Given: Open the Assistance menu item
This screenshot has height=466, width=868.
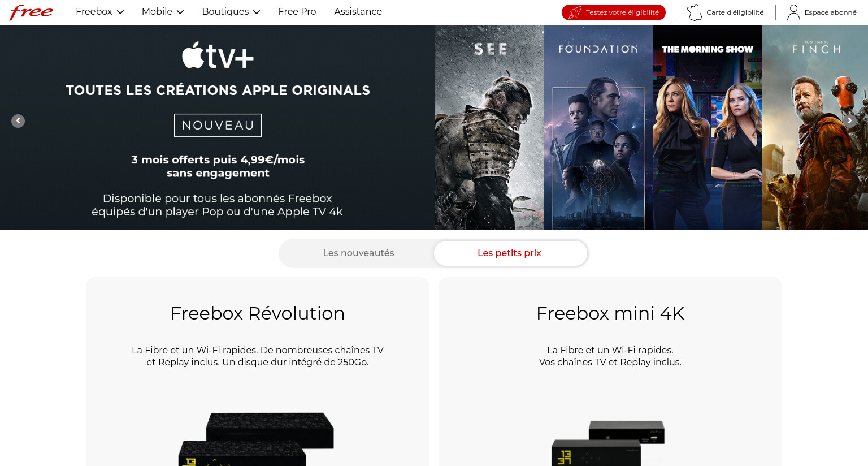Looking at the screenshot, I should (x=358, y=12).
